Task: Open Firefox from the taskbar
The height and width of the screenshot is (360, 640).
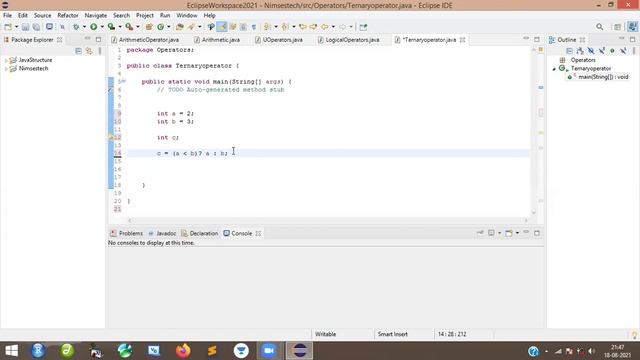Action: click(x=183, y=351)
